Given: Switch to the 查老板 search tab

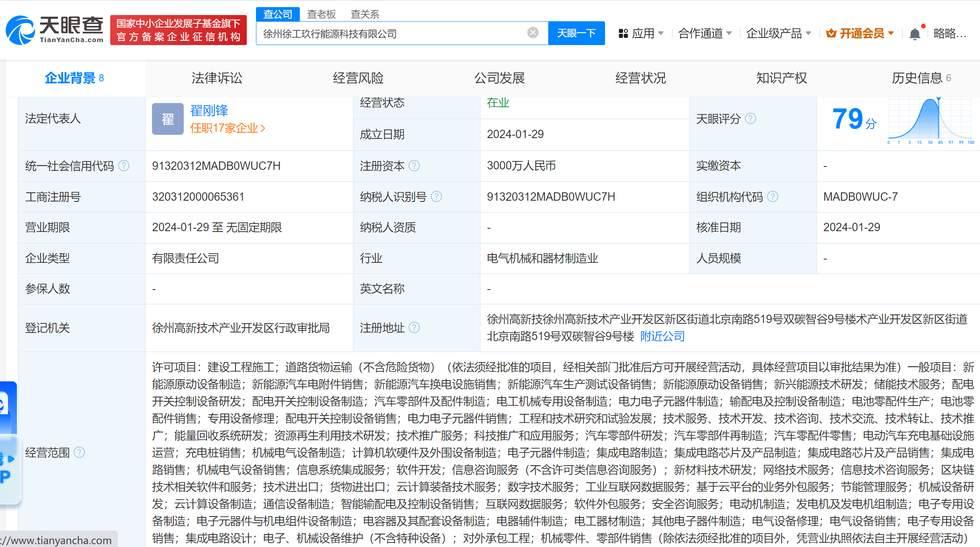Looking at the screenshot, I should (321, 14).
